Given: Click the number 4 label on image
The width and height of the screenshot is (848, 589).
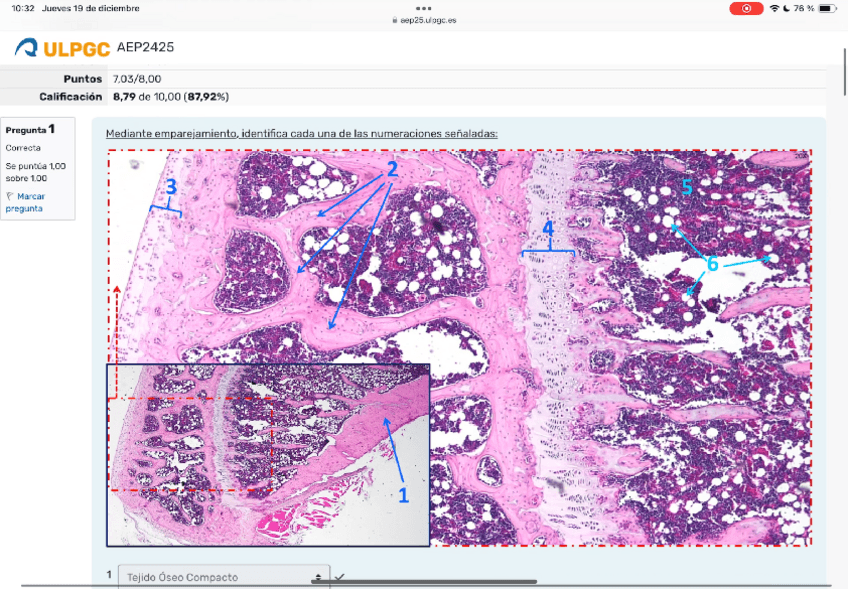Looking at the screenshot, I should tap(547, 229).
